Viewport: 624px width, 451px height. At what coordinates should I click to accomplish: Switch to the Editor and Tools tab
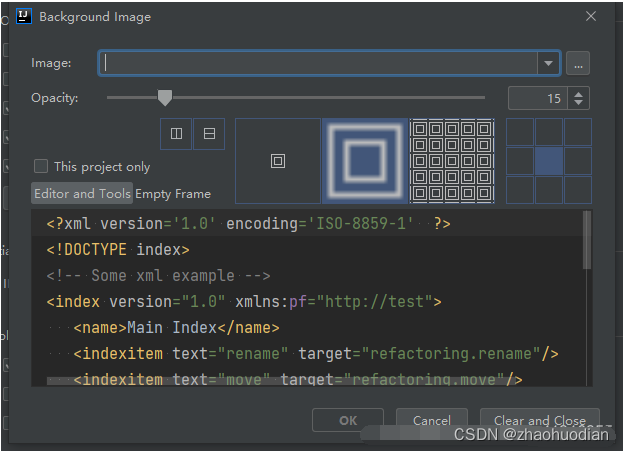[x=82, y=194]
